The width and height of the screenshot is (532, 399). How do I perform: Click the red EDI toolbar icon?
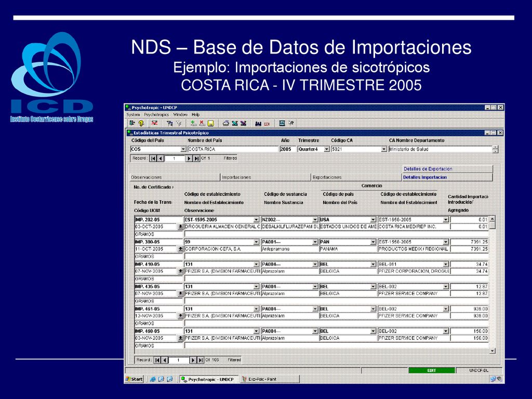(267, 124)
